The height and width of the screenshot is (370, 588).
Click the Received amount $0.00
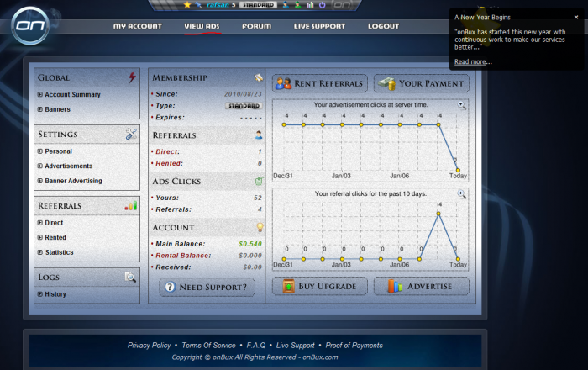point(252,267)
